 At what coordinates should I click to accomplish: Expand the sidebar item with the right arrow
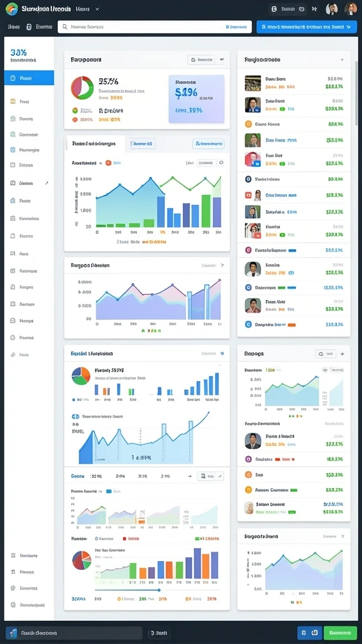[29, 183]
